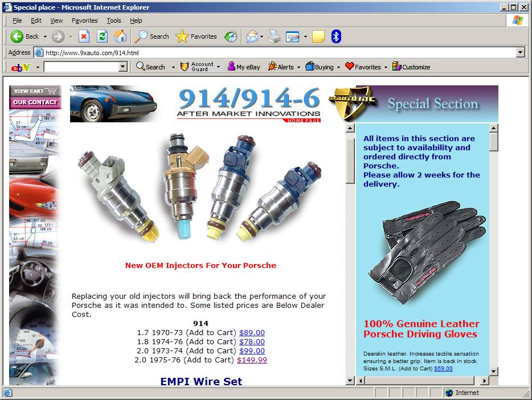The width and height of the screenshot is (532, 400).
Task: Open the Tools menu
Action: coord(114,20)
